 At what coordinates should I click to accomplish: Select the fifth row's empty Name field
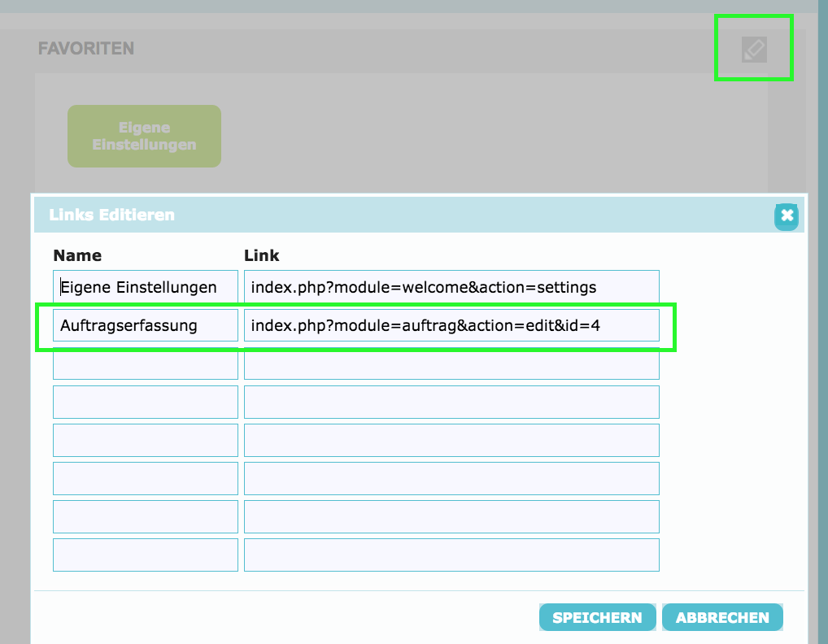(x=146, y=440)
